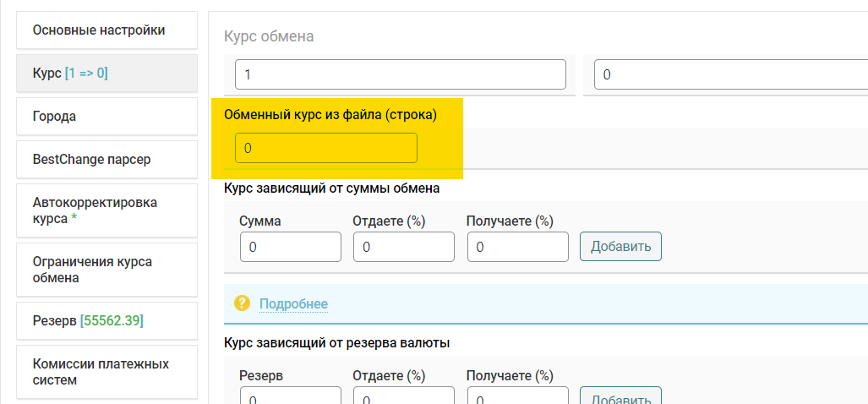Click the yellow question mark help icon
The width and height of the screenshot is (868, 404).
pos(242,303)
